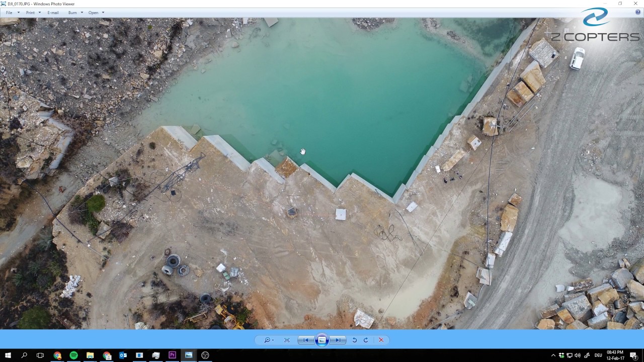This screenshot has width=644, height=362.
Task: Open the clock showing 08:43 PM
Action: (615, 355)
